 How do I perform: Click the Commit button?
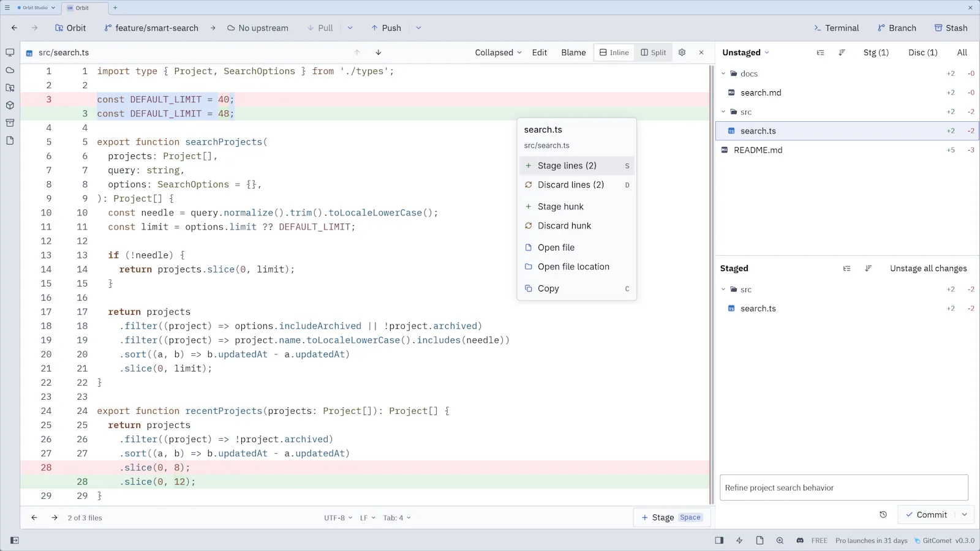pyautogui.click(x=927, y=515)
